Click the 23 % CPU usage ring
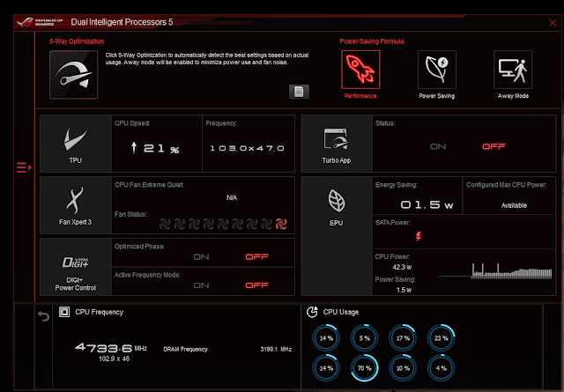Image resolution: width=564 pixels, height=392 pixels. (x=441, y=337)
